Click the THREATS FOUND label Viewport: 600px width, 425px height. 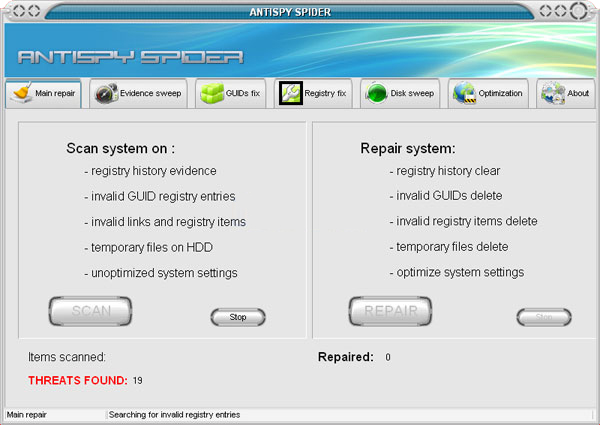pos(78,380)
